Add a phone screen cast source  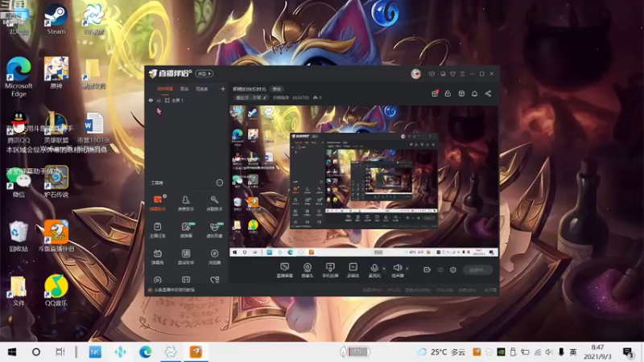[330, 270]
